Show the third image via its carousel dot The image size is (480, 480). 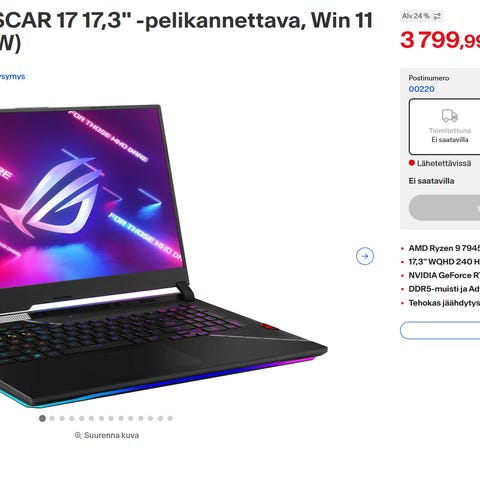(62, 418)
